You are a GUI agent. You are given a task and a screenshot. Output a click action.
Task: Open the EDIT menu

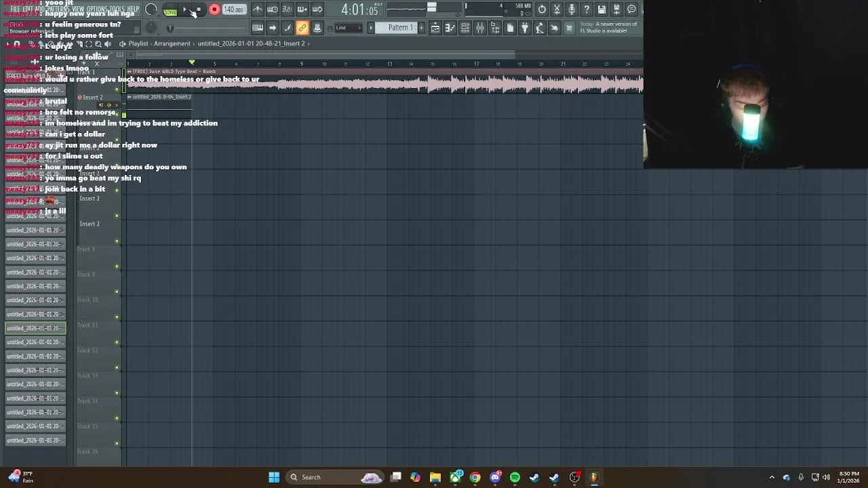(28, 9)
